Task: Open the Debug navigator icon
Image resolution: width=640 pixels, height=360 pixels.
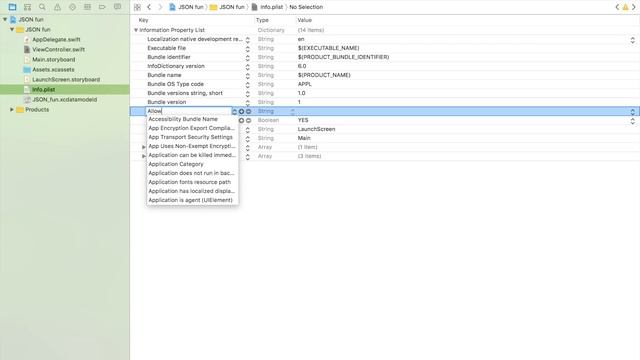Action: tap(87, 7)
